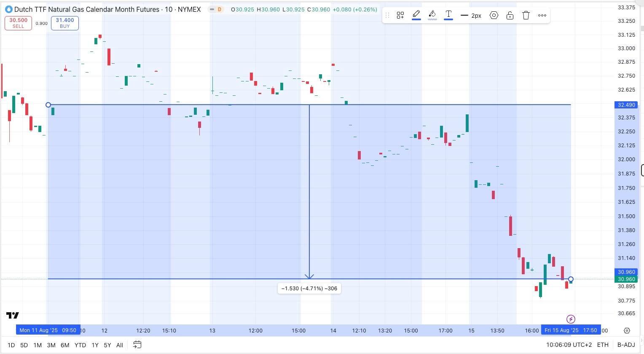Viewport: 644px width, 354px height.
Task: Toggle the ETH session button
Action: (603, 345)
